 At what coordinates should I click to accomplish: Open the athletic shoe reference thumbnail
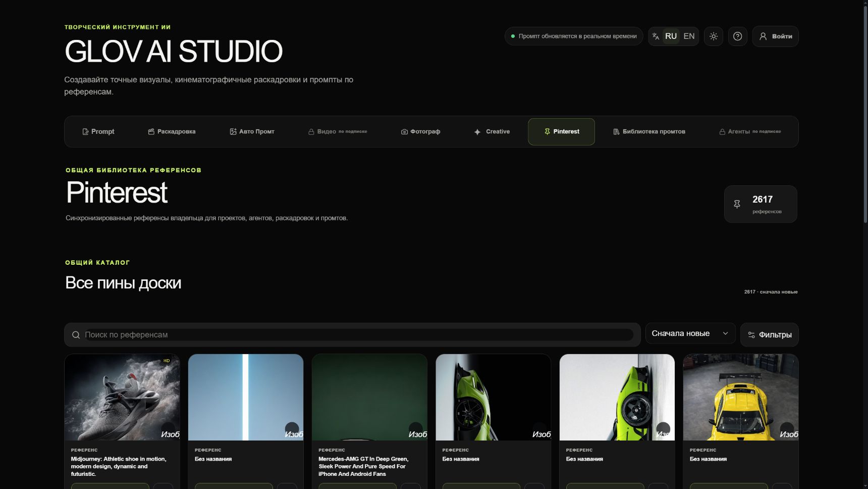(x=122, y=397)
